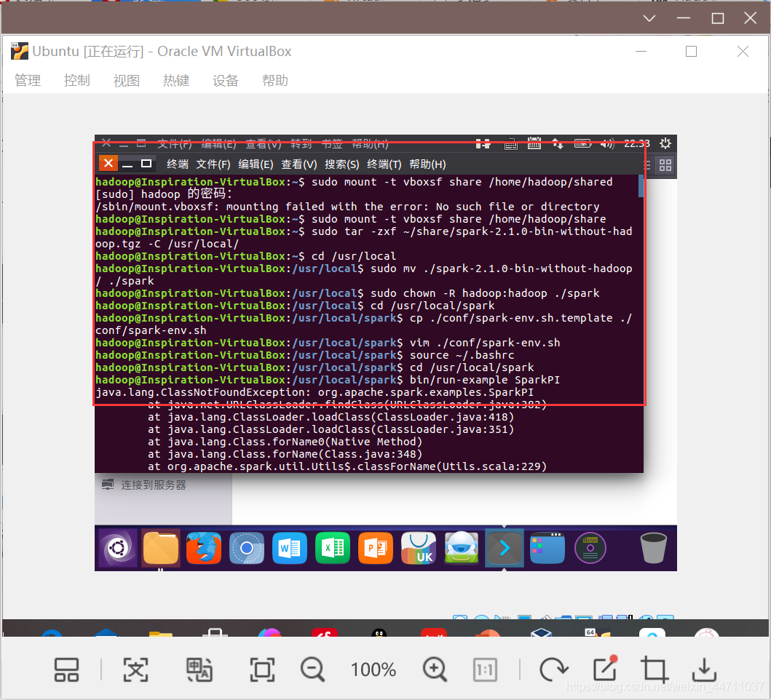The width and height of the screenshot is (771, 700).
Task: Click the 22:33 clock in panel
Action: 637,143
